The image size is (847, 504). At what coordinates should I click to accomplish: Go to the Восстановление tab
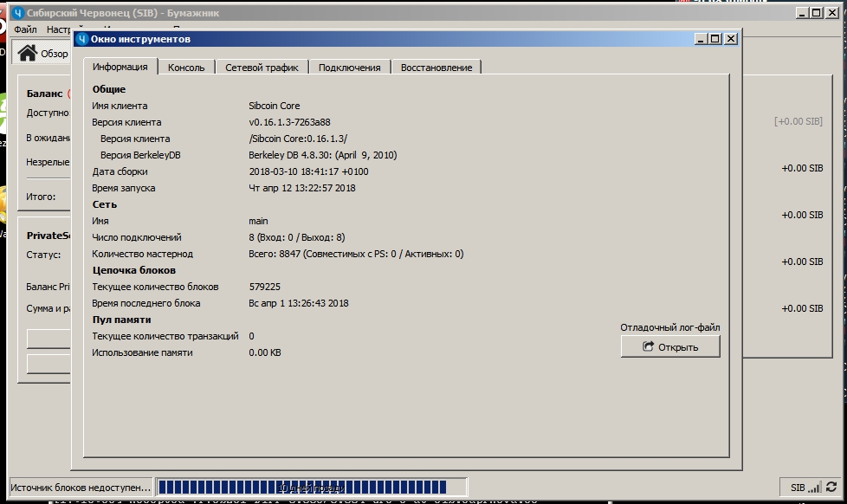point(436,68)
